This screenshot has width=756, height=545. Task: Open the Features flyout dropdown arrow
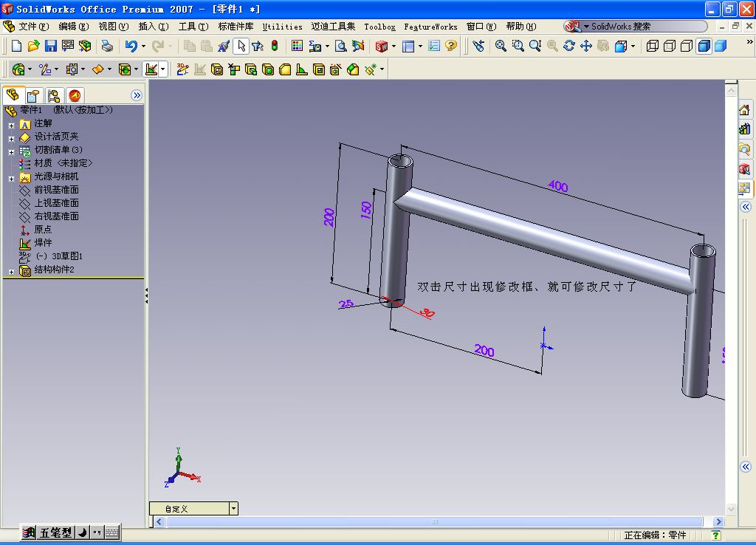30,69
